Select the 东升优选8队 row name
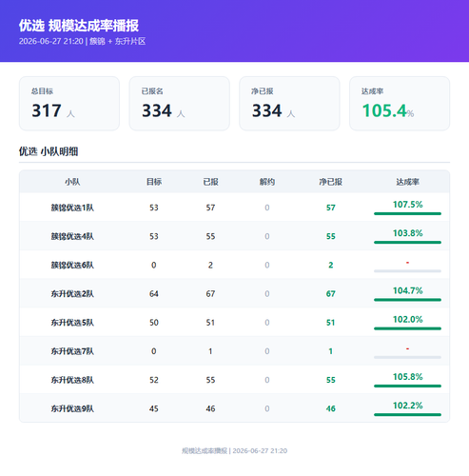Image resolution: width=469 pixels, height=476 pixels. [72, 380]
